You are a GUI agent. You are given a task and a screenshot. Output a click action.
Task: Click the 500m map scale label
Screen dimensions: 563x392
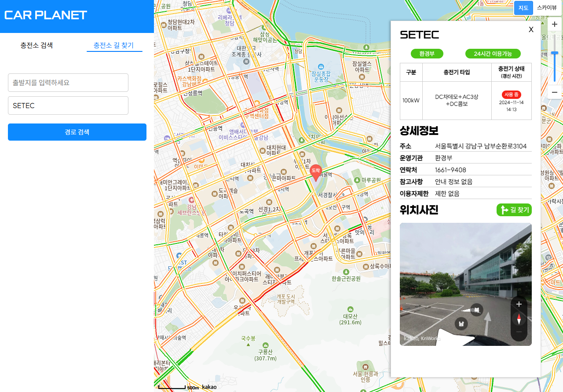[193, 388]
